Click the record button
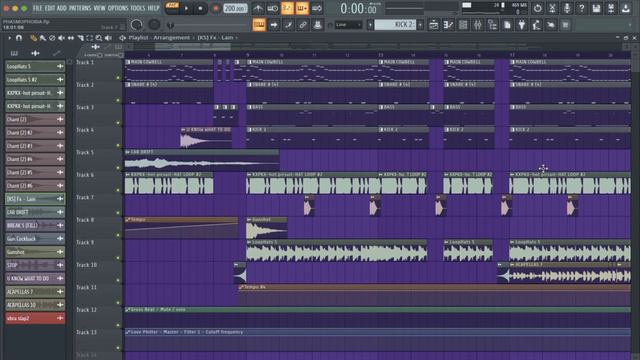The height and width of the screenshot is (360, 640). pos(216,8)
